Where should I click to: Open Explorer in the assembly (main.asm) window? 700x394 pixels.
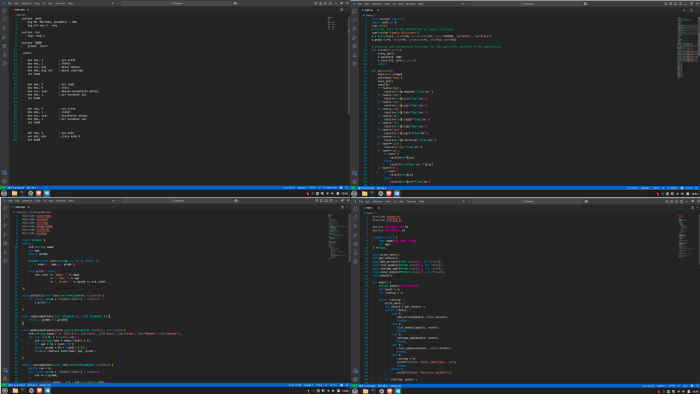pos(4,11)
